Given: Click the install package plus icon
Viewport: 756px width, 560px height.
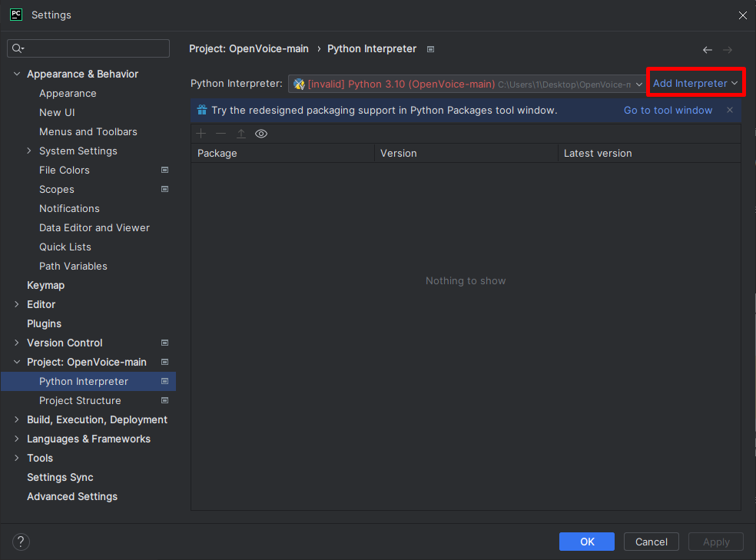Looking at the screenshot, I should point(201,134).
